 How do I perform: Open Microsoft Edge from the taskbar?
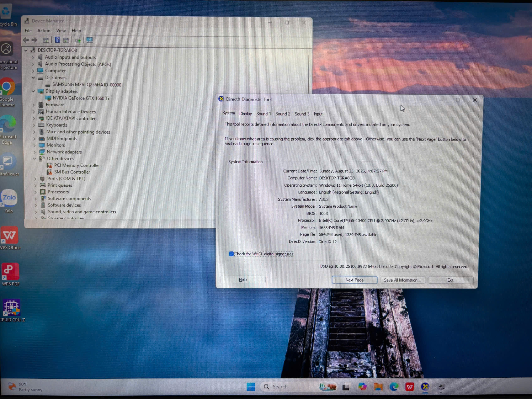pyautogui.click(x=394, y=387)
